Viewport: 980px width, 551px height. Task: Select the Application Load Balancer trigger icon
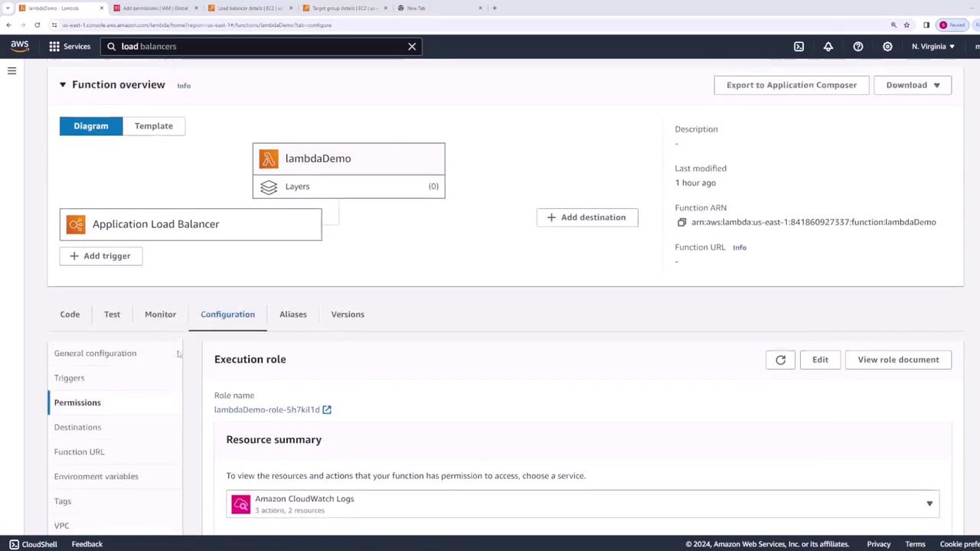[76, 224]
